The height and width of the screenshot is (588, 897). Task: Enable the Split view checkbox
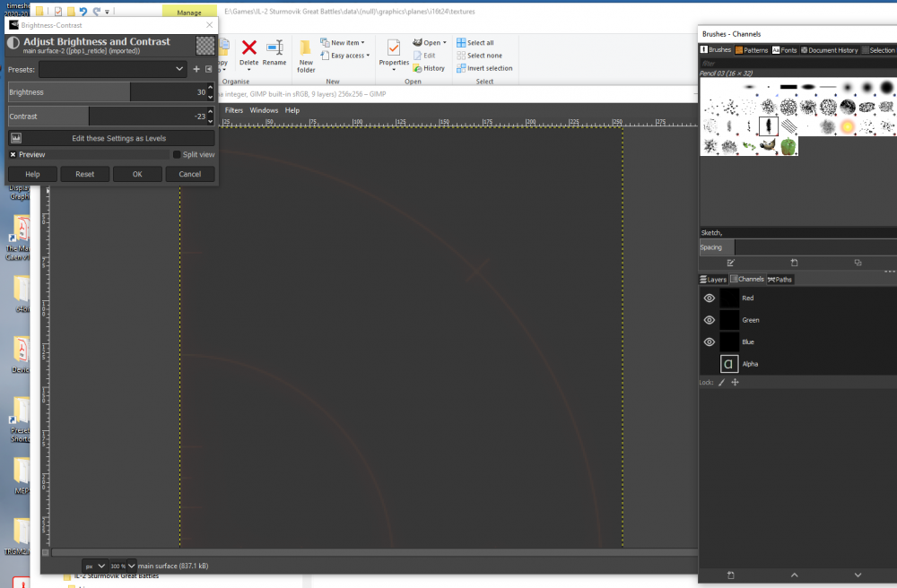pyautogui.click(x=177, y=155)
